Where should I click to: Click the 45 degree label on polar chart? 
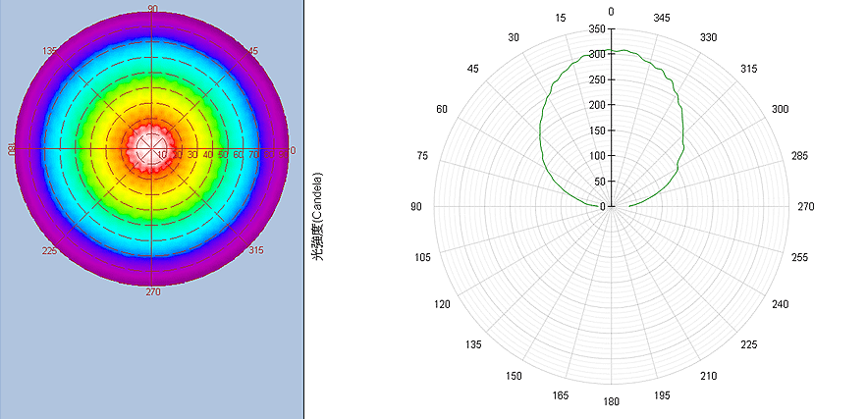click(473, 69)
